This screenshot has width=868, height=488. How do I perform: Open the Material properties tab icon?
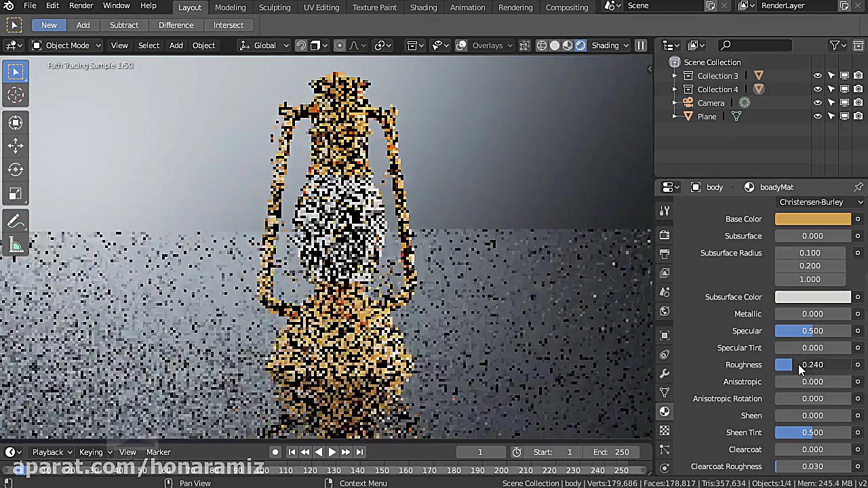[x=665, y=411]
